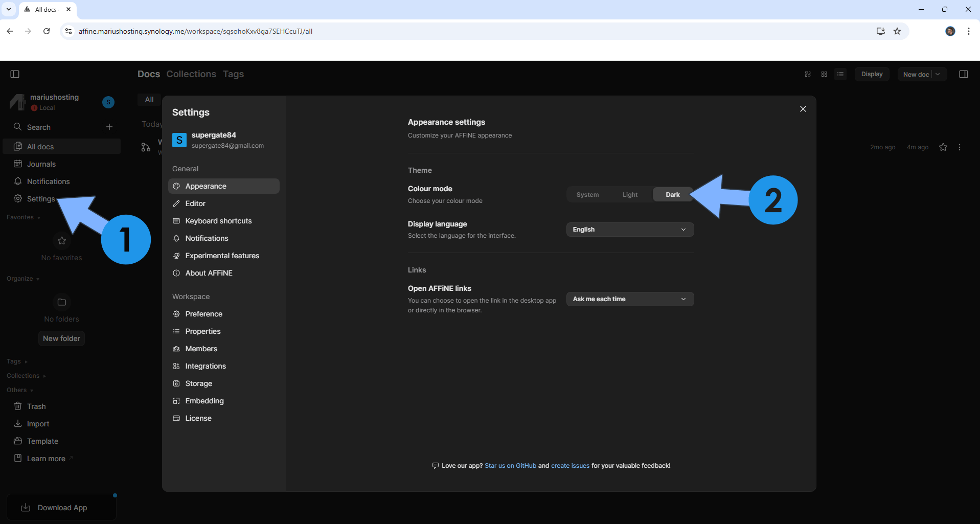This screenshot has height=524, width=980.
Task: Collapse the Others section
Action: (20, 390)
